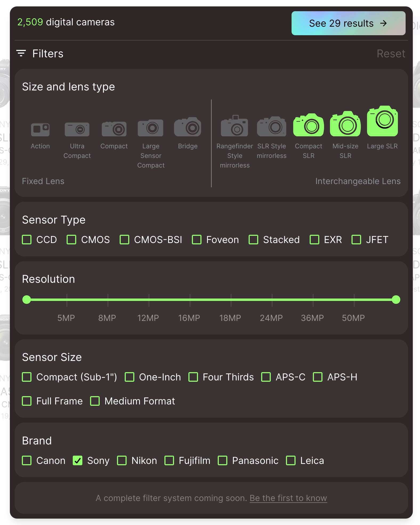Enable the APS-C sensor size checkbox
420x525 pixels.
[266, 377]
